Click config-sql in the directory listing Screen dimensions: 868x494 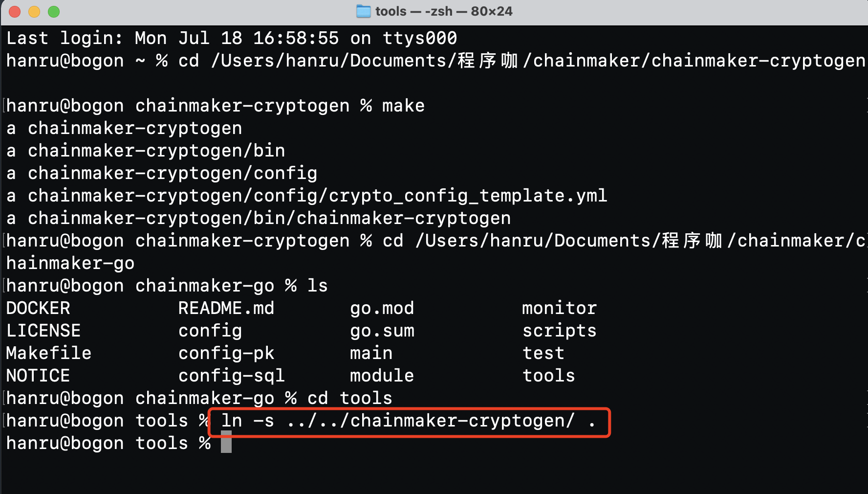point(231,376)
